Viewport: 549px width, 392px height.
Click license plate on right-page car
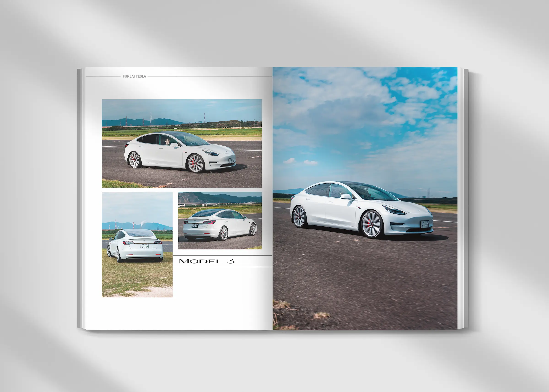(x=425, y=224)
